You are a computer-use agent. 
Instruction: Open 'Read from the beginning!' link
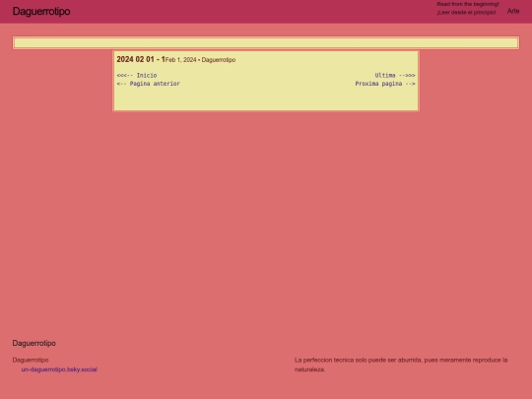pos(468,4)
